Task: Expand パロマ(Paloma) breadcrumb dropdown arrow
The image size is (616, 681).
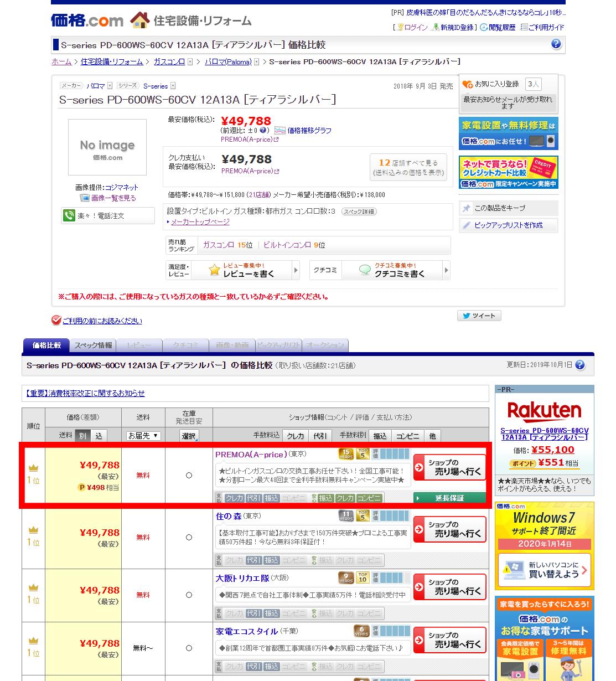Action: [x=256, y=62]
